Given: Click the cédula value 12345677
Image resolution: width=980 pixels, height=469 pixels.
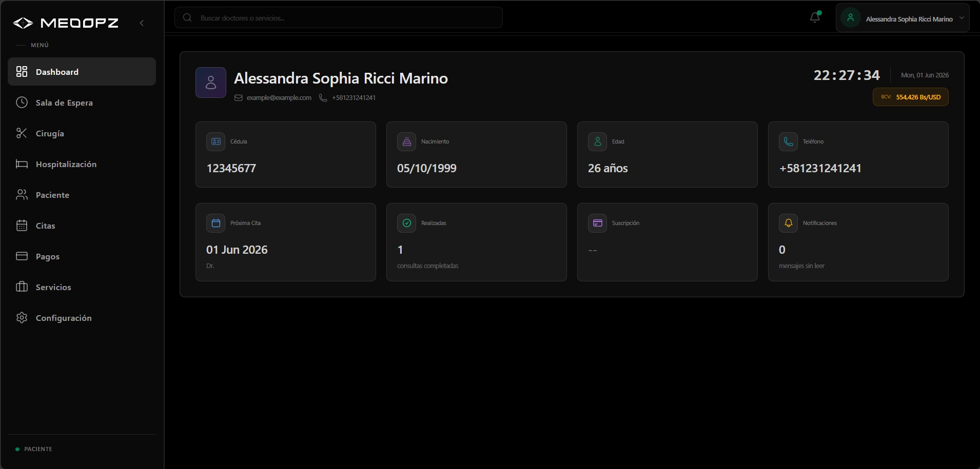Looking at the screenshot, I should 231,168.
